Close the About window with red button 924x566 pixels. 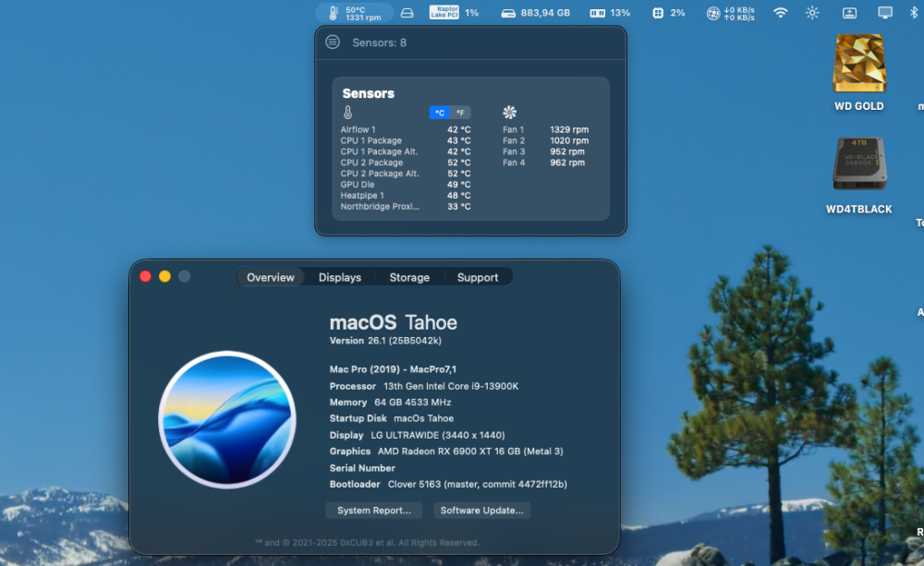pos(146,276)
